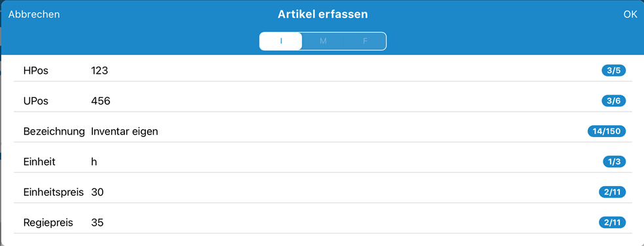
Task: Switch to the M segment
Action: (x=323, y=41)
